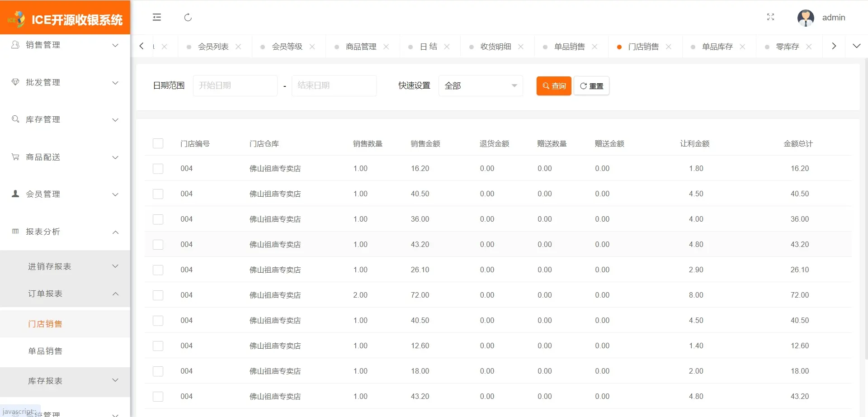The width and height of the screenshot is (868, 417).
Task: Click the 金额总计 column header
Action: (x=798, y=143)
